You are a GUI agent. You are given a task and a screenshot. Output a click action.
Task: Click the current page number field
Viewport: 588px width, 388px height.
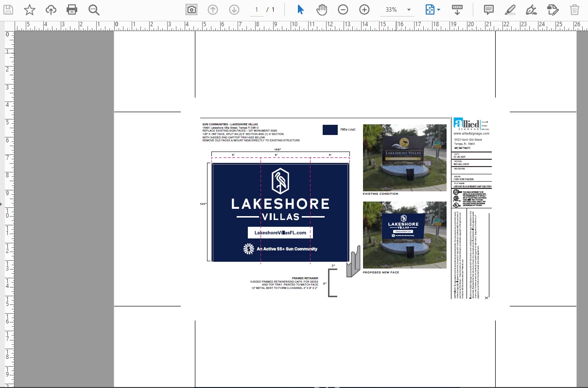click(x=257, y=10)
